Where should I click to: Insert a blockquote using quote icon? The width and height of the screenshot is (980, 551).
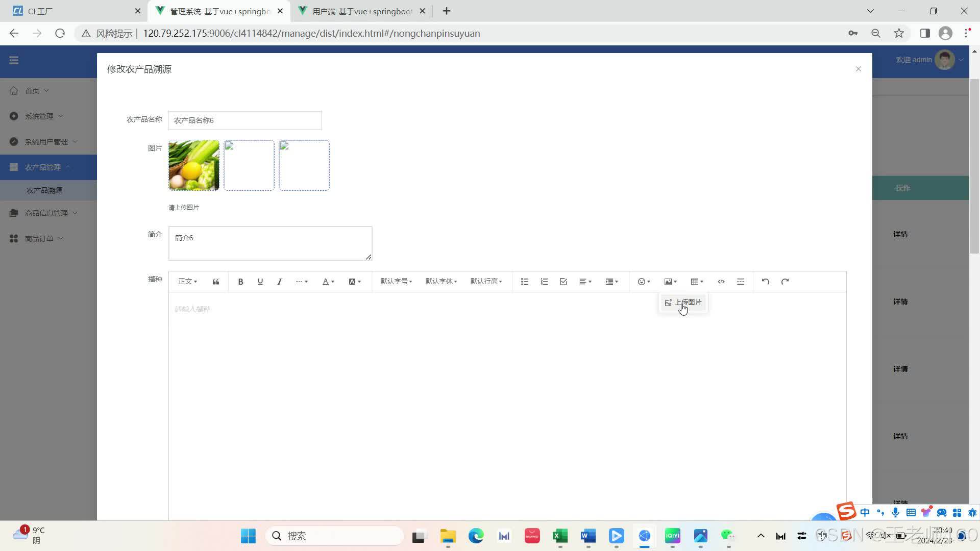click(x=216, y=282)
